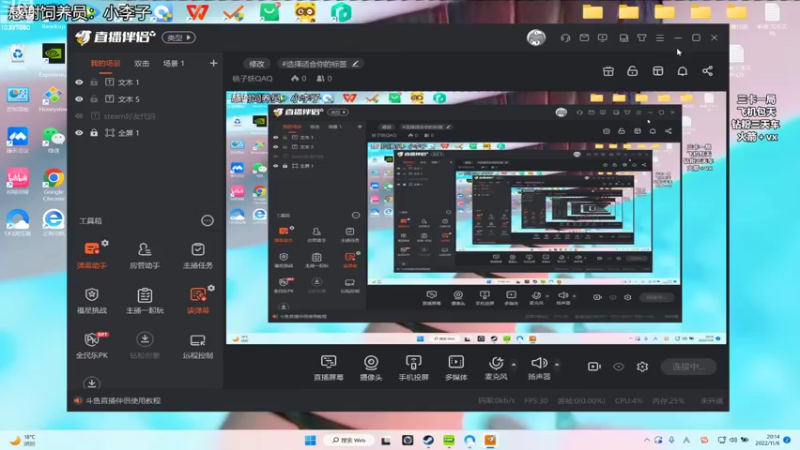
Task: Add 多媒体 media source
Action: 456,367
